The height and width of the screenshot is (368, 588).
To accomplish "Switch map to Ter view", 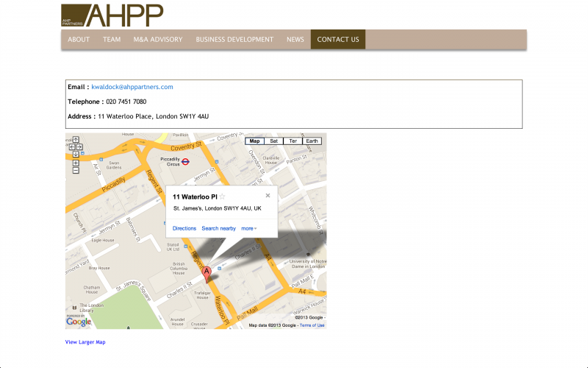I will click(x=293, y=141).
